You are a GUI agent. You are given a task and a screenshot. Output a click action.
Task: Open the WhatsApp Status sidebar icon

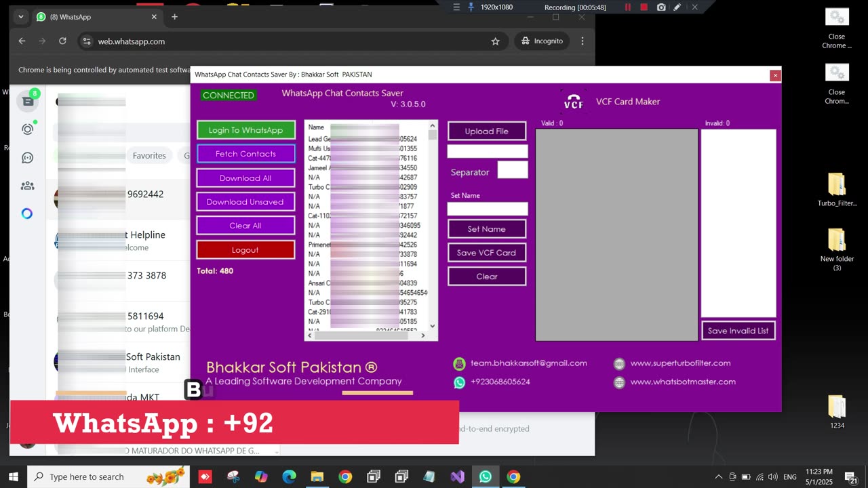[x=27, y=129]
